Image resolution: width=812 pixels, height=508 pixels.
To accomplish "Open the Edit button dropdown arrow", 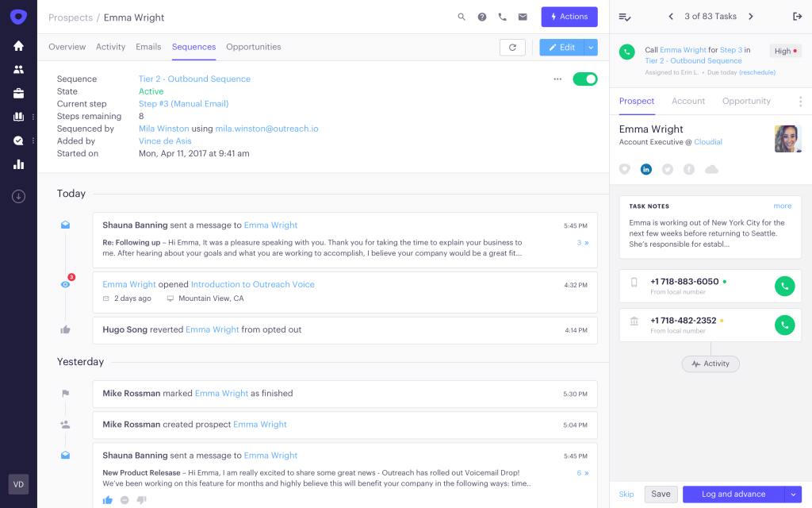I will tap(591, 47).
